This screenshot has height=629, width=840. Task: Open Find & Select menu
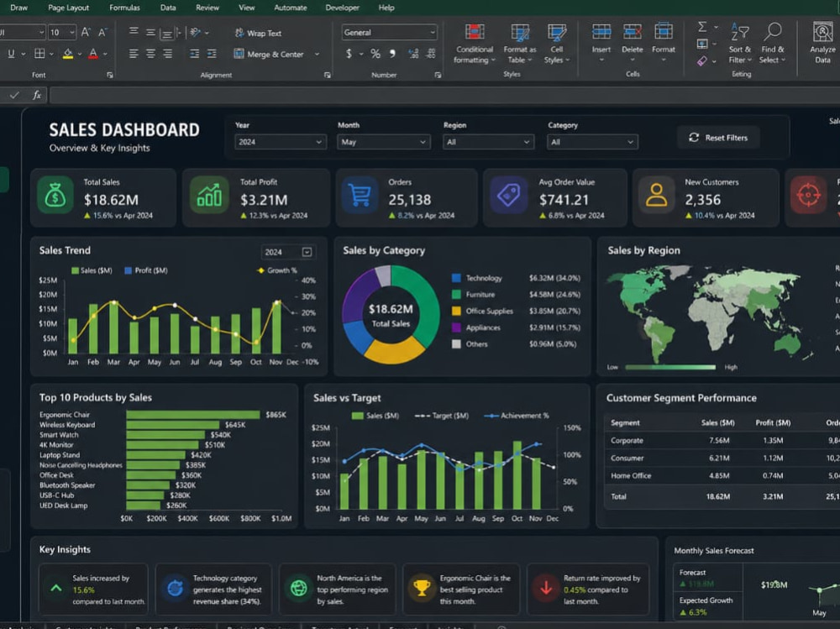(x=772, y=44)
